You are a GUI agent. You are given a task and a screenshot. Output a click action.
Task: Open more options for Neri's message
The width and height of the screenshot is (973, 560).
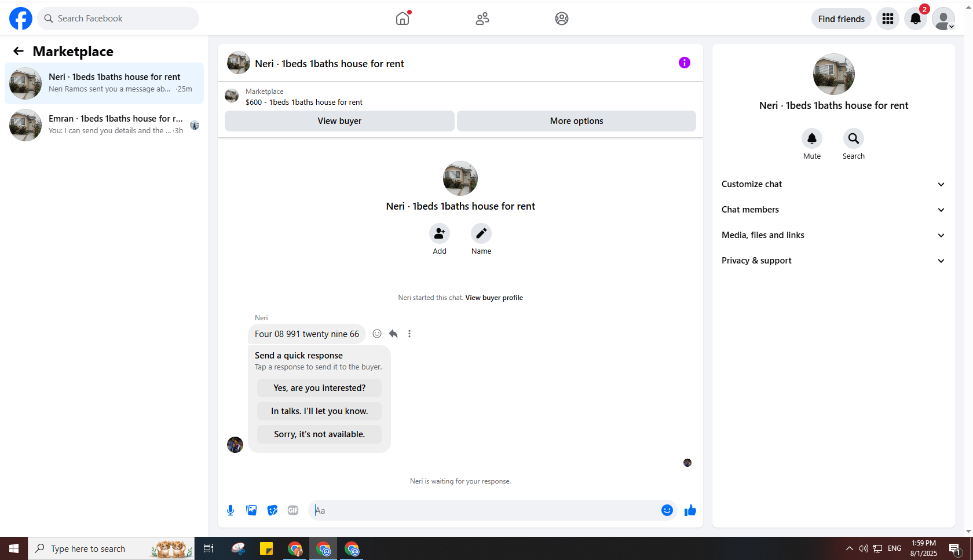click(x=409, y=334)
